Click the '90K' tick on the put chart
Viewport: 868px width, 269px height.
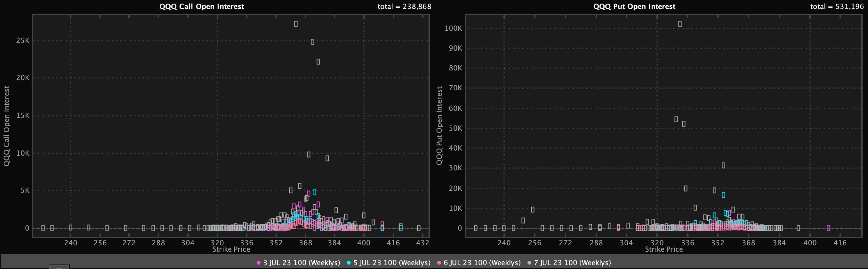point(455,48)
